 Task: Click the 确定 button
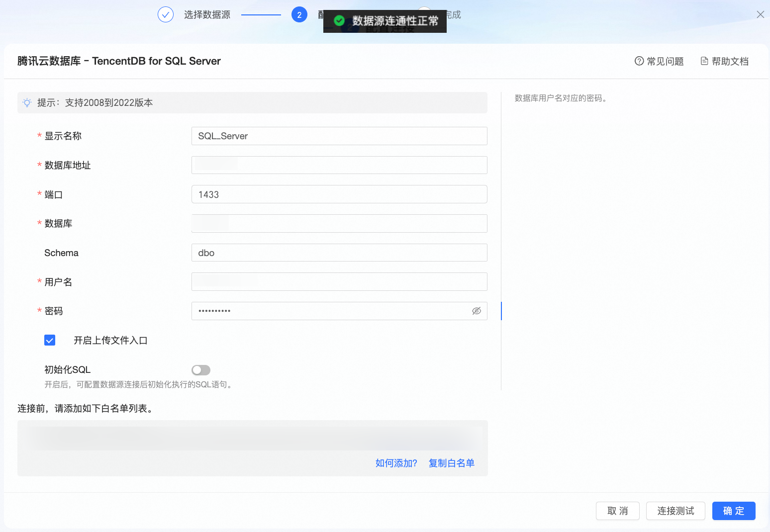click(x=734, y=511)
